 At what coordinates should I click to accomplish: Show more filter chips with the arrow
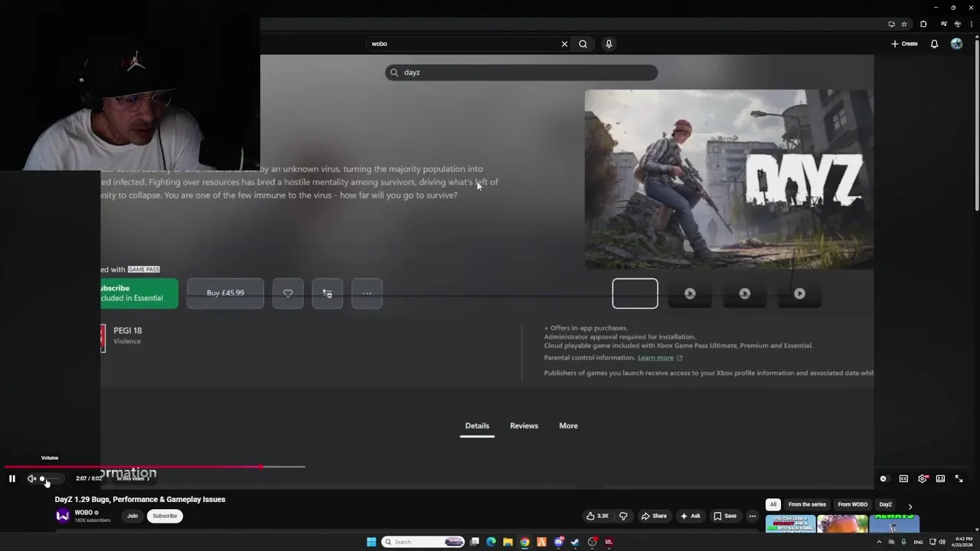click(910, 506)
